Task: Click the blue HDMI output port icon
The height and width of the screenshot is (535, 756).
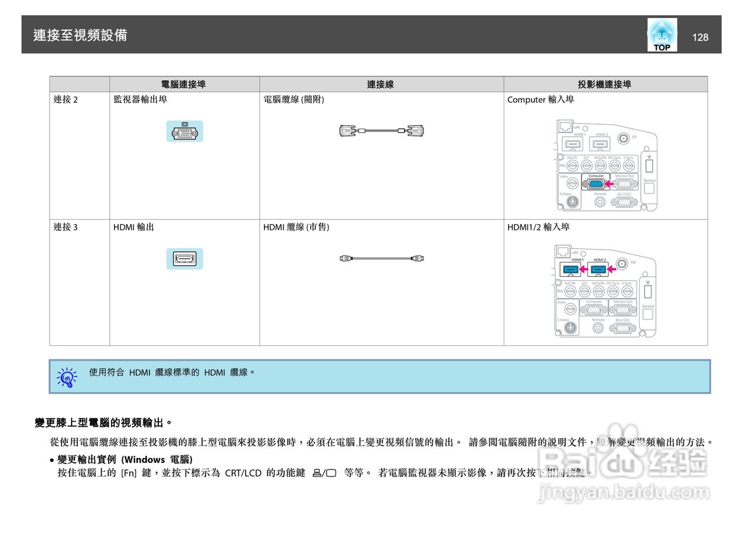Action: coord(184,259)
